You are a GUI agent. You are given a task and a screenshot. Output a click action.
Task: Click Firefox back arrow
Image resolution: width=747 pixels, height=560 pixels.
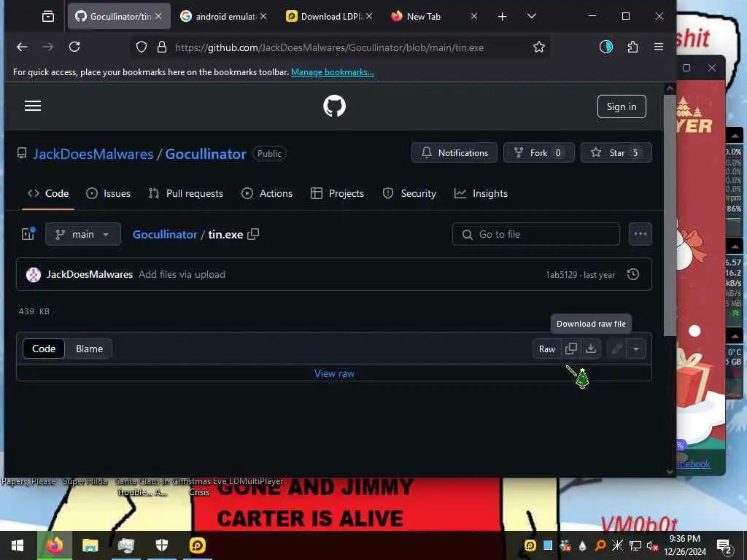click(x=22, y=47)
